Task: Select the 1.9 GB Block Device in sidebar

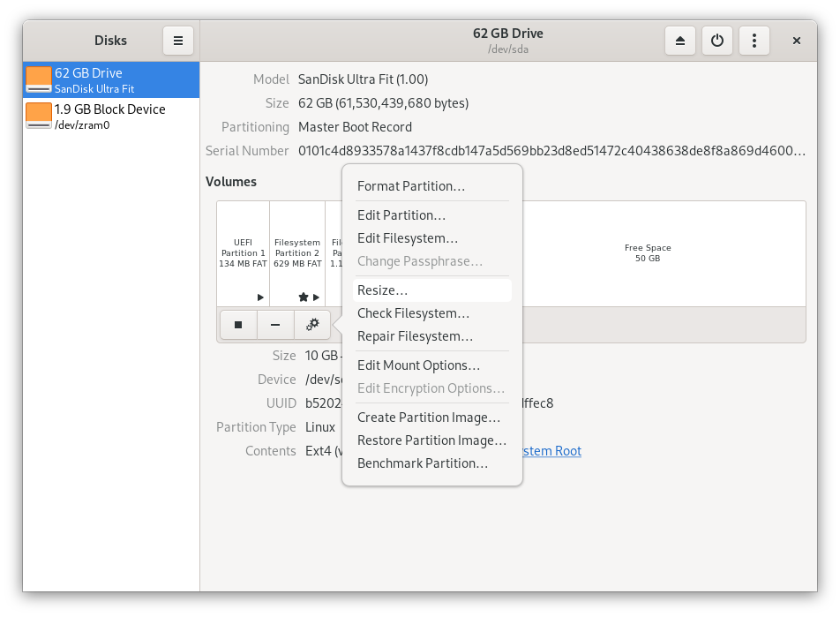Action: 110,116
